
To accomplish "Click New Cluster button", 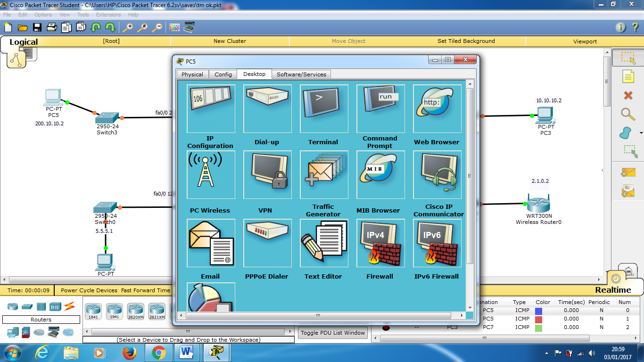I will tap(230, 41).
